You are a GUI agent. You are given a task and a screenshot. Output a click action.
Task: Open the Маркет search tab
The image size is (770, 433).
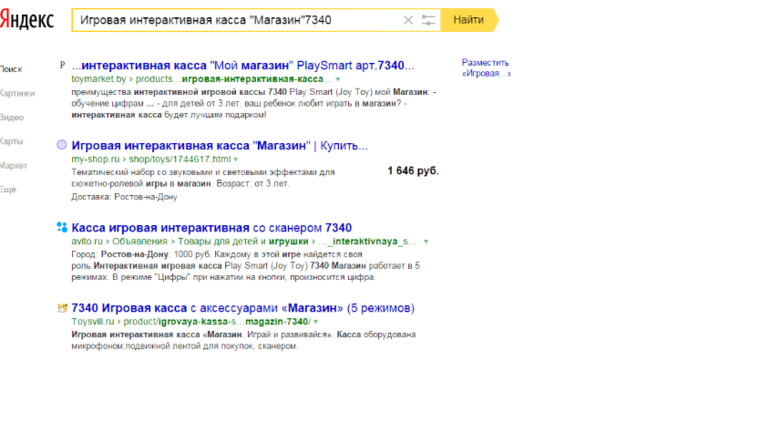(x=14, y=165)
